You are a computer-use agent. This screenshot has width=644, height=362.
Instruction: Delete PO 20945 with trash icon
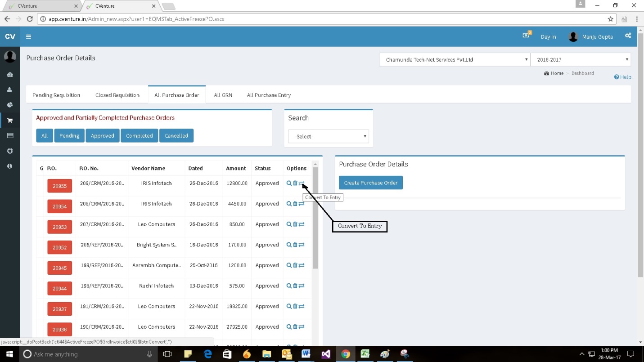(295, 265)
